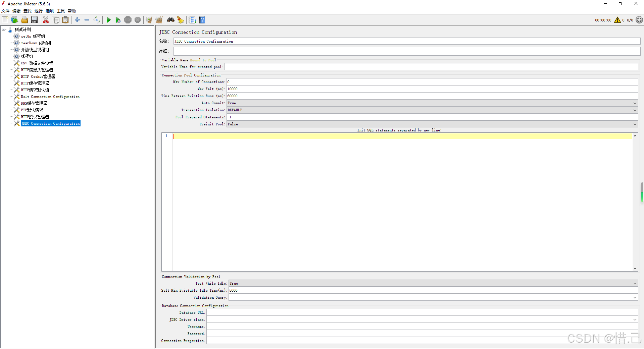
Task: Open Test While Idle dropdown
Action: 433,283
